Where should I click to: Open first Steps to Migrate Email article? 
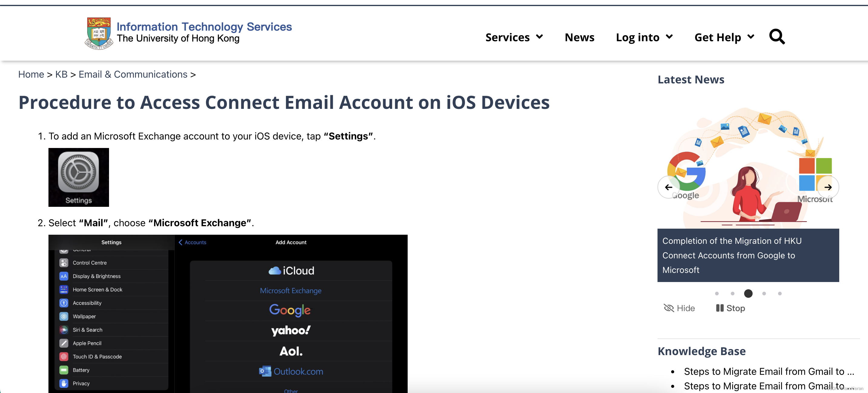(769, 371)
